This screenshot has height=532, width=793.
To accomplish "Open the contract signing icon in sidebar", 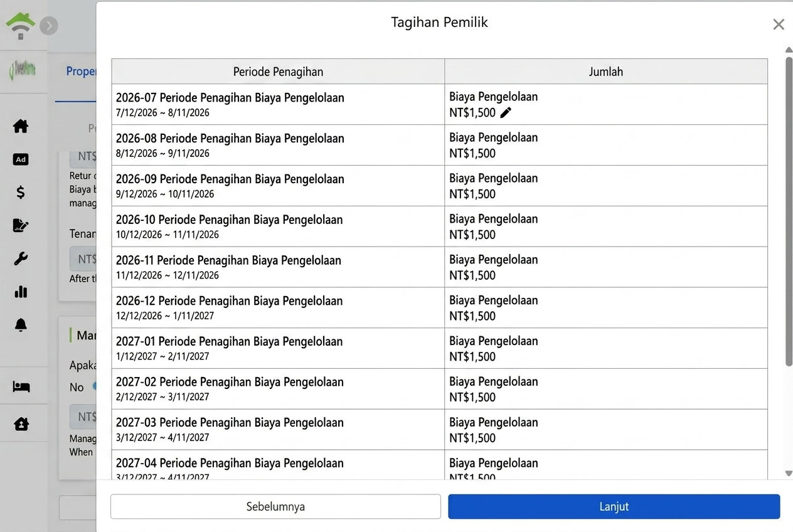I will (21, 225).
